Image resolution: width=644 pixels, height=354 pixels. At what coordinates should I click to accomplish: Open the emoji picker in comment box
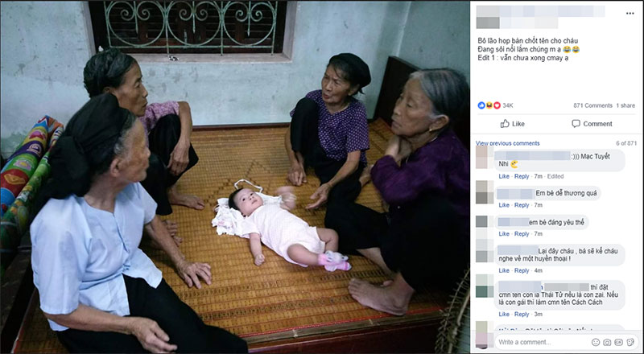(x=596, y=342)
